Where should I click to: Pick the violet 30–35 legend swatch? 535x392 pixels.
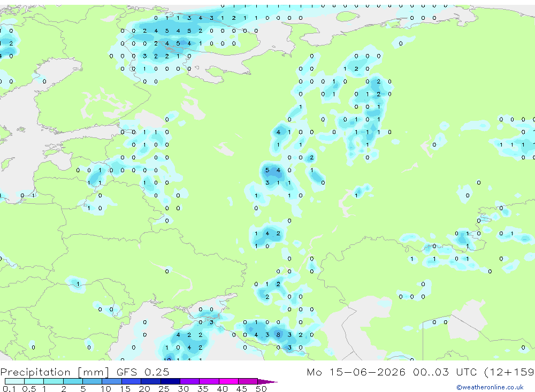click(x=190, y=381)
